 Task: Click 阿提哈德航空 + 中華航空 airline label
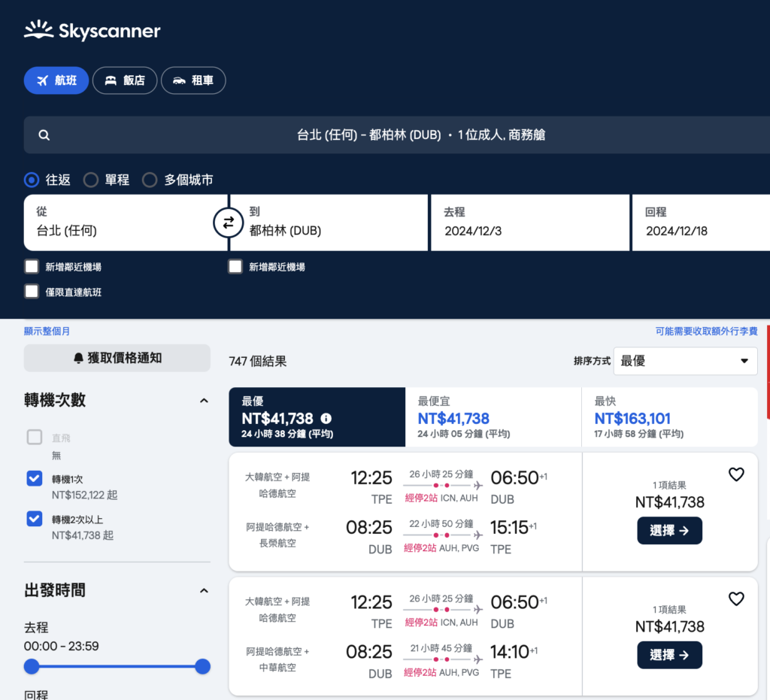click(x=277, y=659)
